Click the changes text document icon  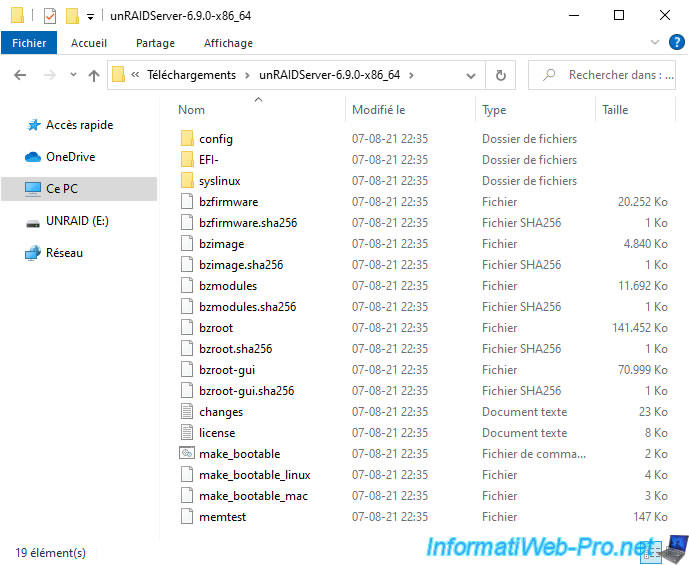coord(186,412)
